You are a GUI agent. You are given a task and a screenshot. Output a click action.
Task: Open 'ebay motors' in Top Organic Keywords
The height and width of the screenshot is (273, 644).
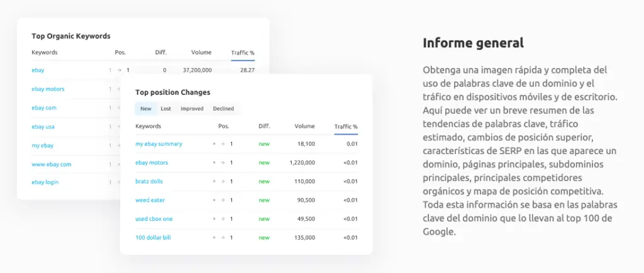coord(48,89)
